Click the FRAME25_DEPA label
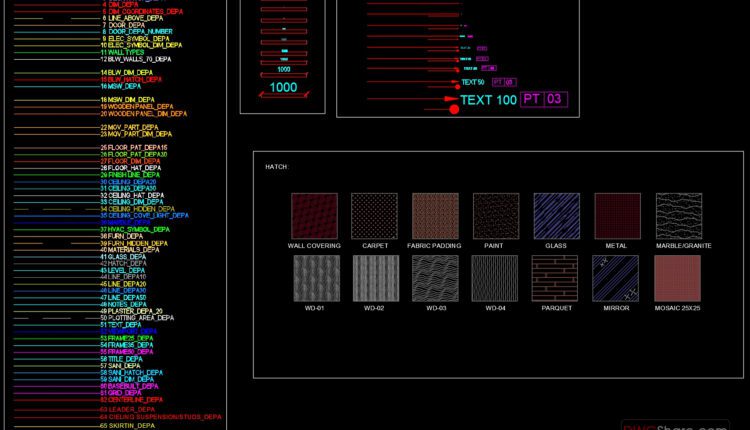 click(131, 338)
